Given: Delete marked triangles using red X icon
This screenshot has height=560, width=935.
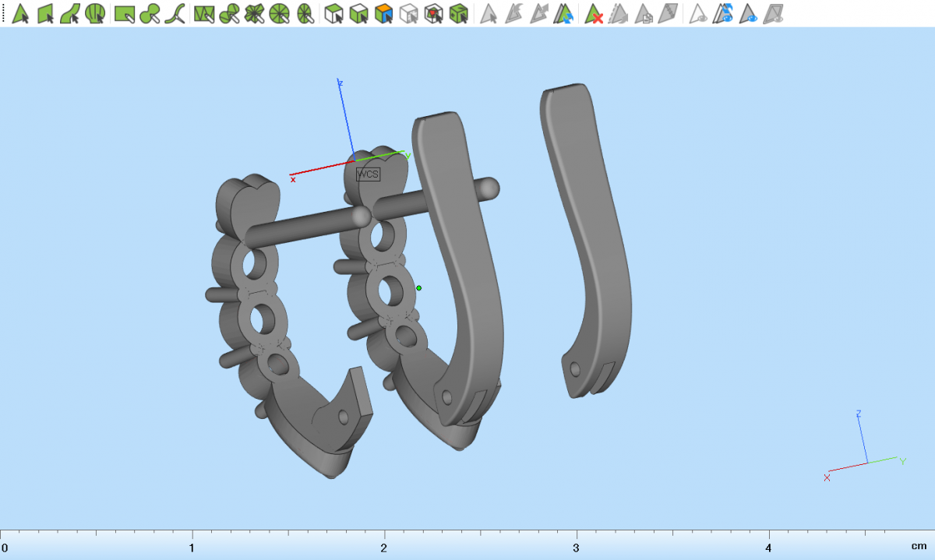Looking at the screenshot, I should click(595, 13).
